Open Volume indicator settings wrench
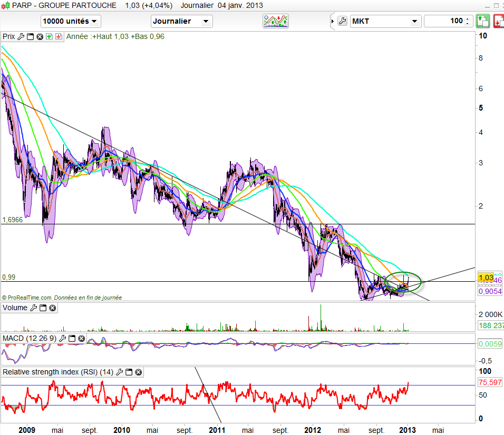This screenshot has width=504, height=435. click(x=34, y=308)
